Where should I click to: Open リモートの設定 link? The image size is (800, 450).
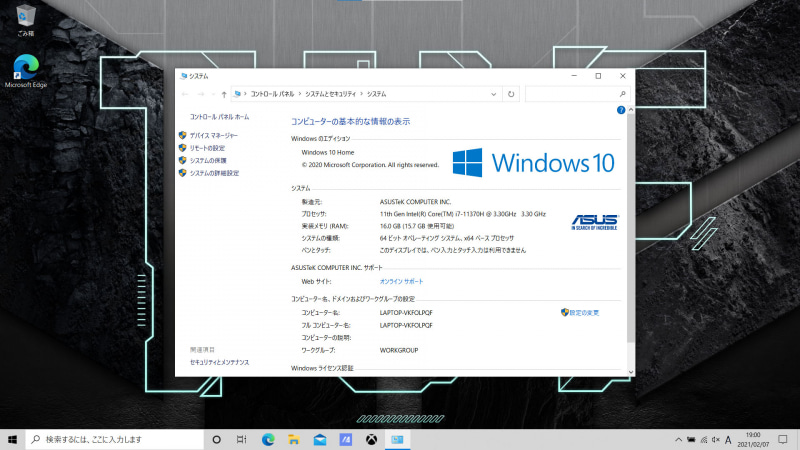[207, 148]
